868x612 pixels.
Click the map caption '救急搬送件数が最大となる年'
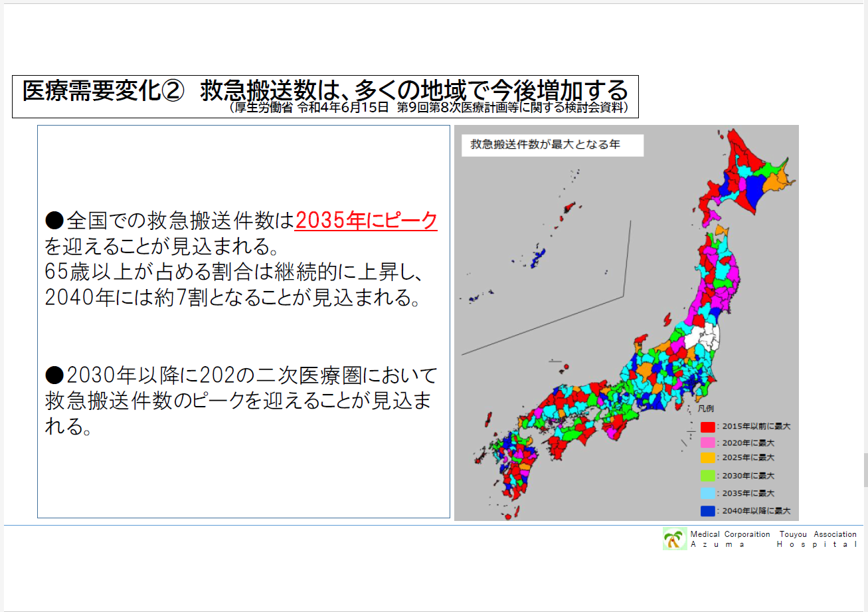coord(545,144)
